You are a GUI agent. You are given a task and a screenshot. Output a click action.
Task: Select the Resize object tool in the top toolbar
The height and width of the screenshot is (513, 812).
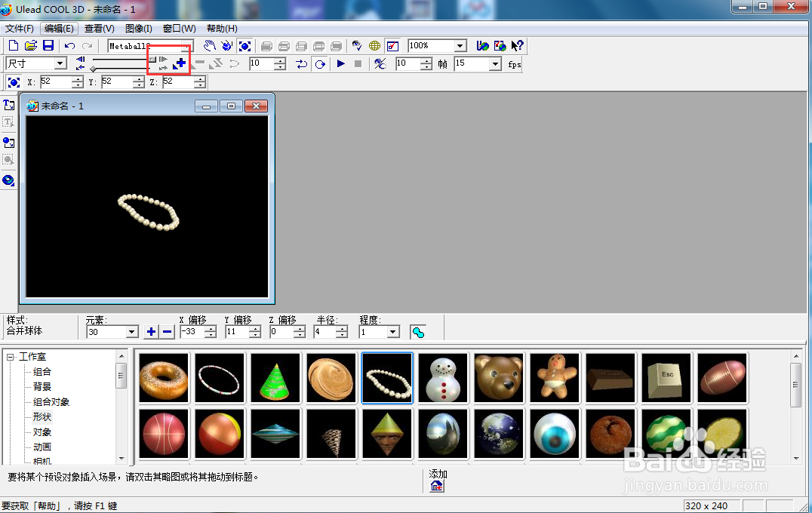pyautogui.click(x=245, y=46)
